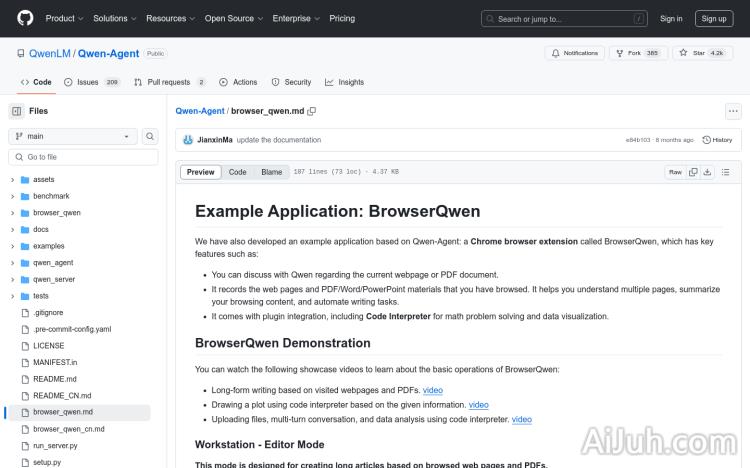Open the Resources navigation menu
This screenshot has width=750, height=468.
tap(170, 18)
